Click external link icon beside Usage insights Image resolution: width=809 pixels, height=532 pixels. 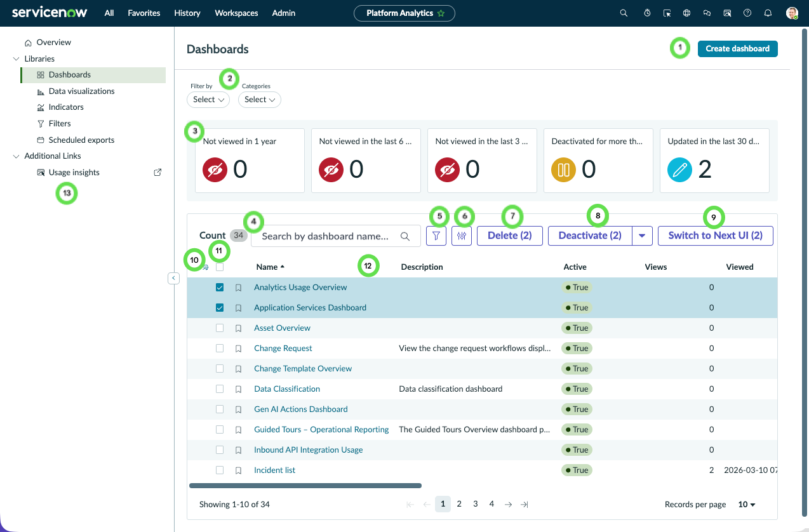[x=158, y=172]
